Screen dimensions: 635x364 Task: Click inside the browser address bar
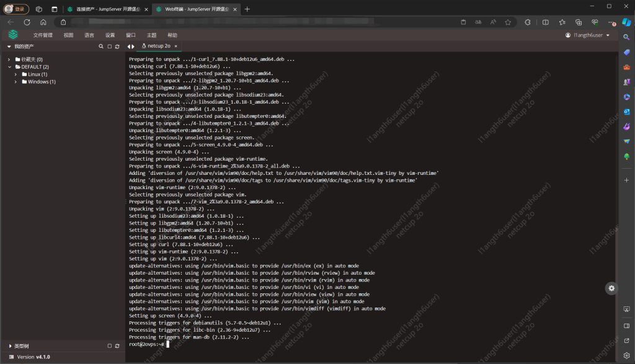coord(248,21)
